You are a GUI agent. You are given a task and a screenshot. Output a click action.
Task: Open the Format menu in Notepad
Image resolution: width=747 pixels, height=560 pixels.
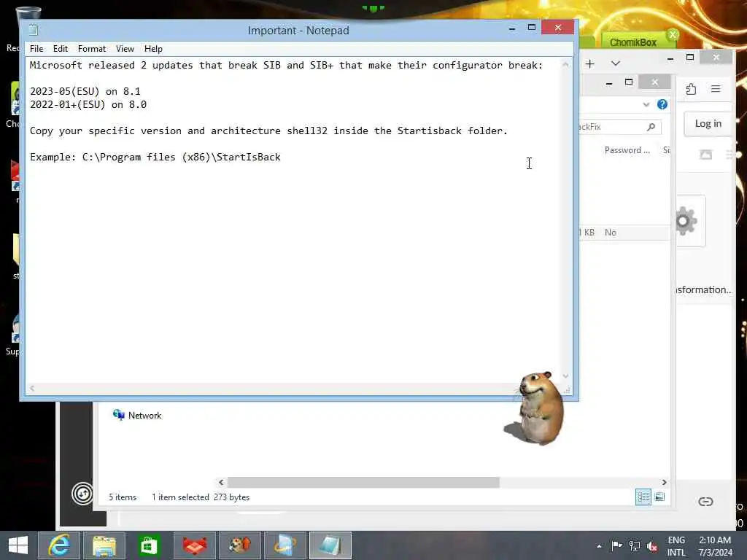(91, 49)
